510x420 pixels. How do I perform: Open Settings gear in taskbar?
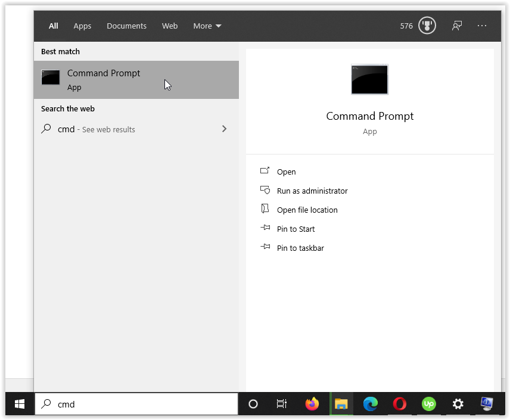(x=458, y=404)
